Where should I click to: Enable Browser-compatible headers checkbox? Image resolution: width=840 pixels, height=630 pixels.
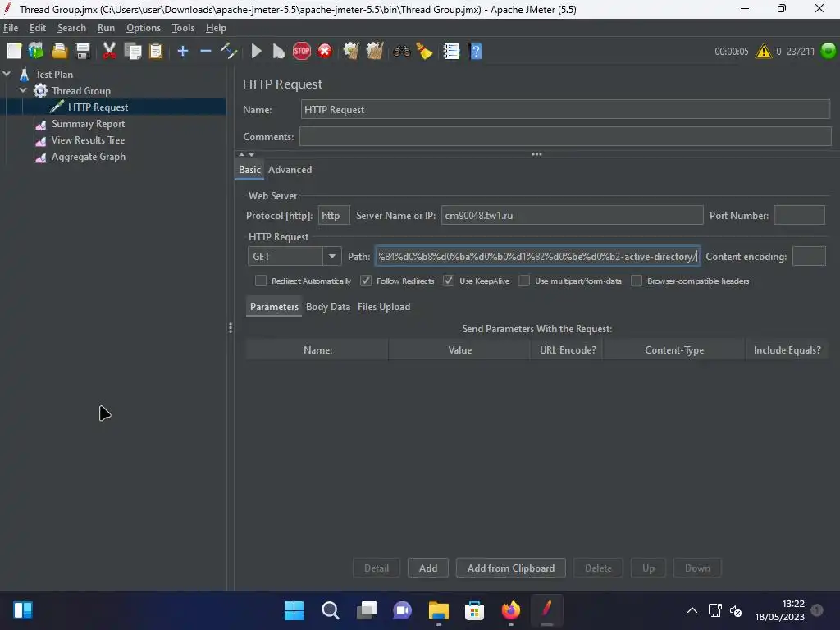[x=637, y=281]
